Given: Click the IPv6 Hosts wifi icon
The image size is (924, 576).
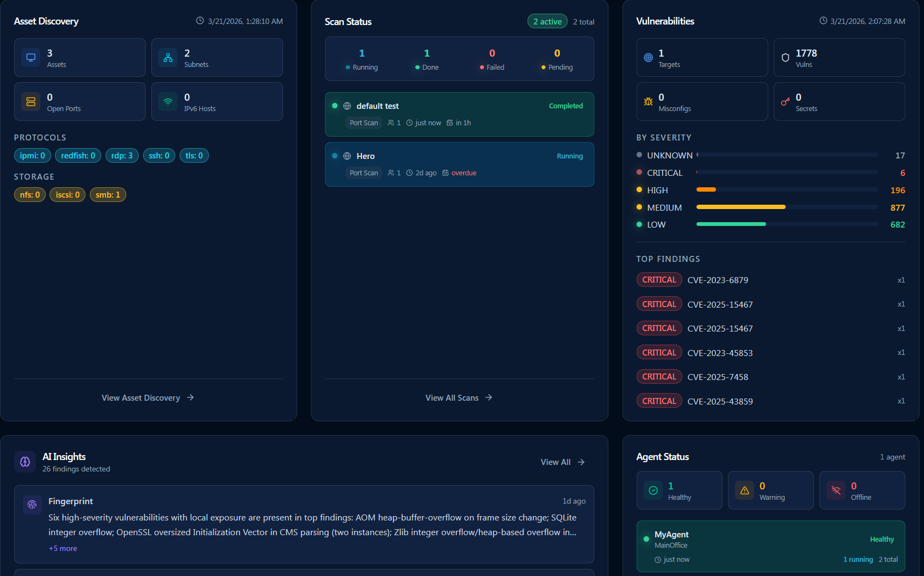Looking at the screenshot, I should click(x=168, y=101).
